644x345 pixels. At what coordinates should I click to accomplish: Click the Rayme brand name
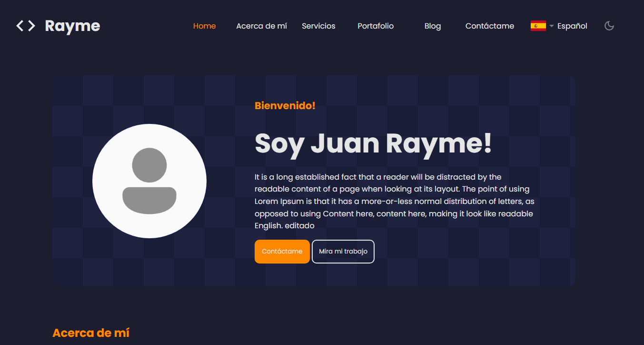click(72, 26)
